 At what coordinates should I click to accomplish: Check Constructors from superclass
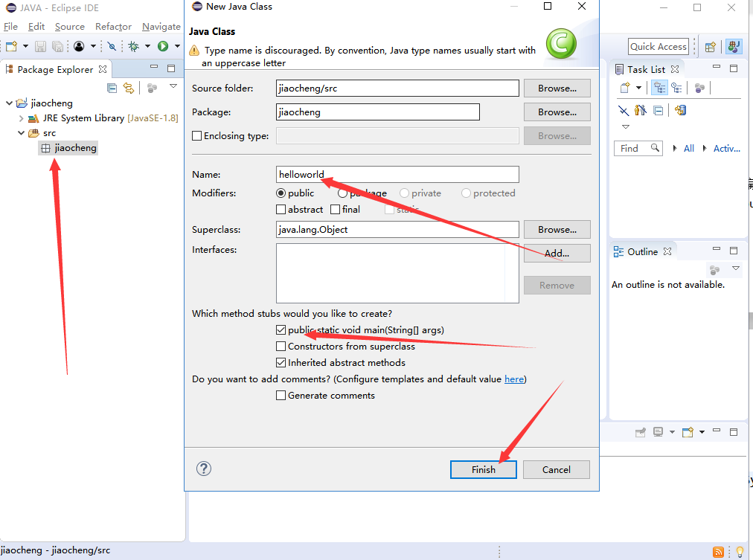coord(281,346)
